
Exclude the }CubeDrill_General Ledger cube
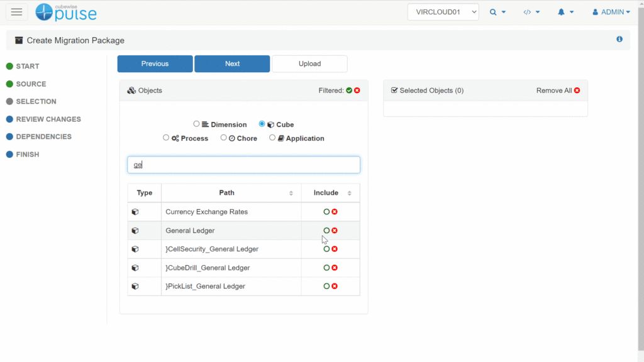(x=335, y=268)
